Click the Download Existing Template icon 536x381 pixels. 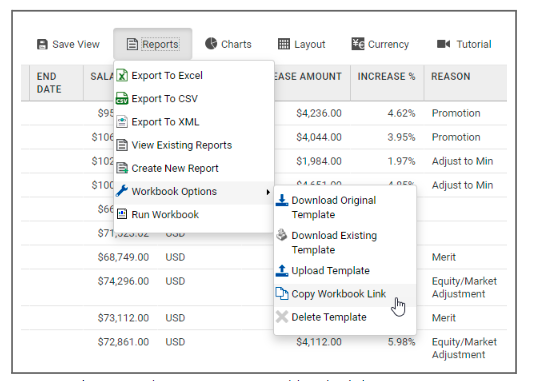coord(282,235)
